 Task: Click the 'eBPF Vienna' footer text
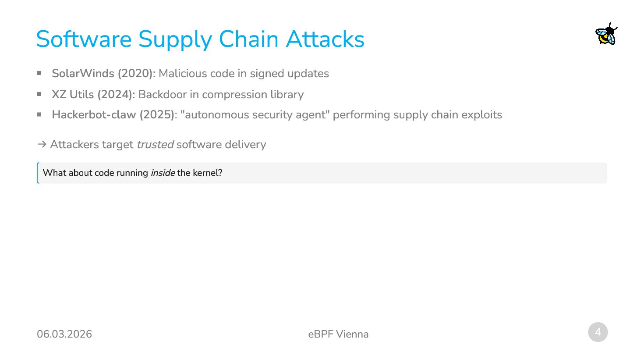[x=338, y=334]
